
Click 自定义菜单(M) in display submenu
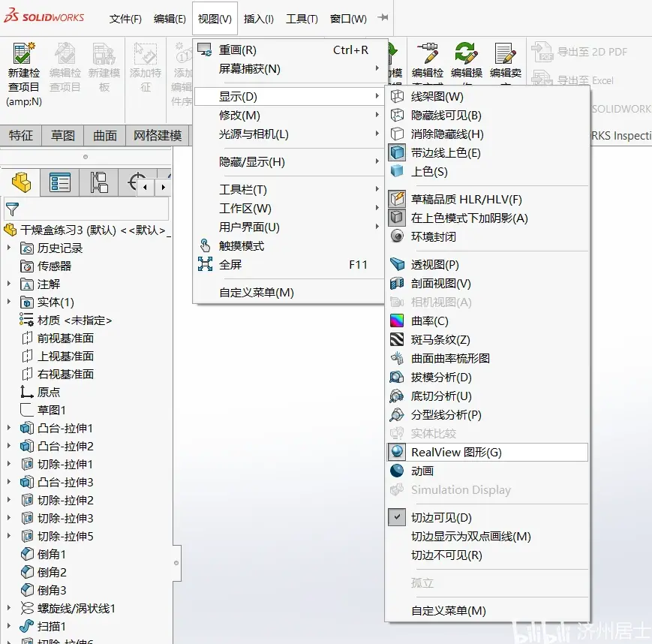pyautogui.click(x=488, y=611)
